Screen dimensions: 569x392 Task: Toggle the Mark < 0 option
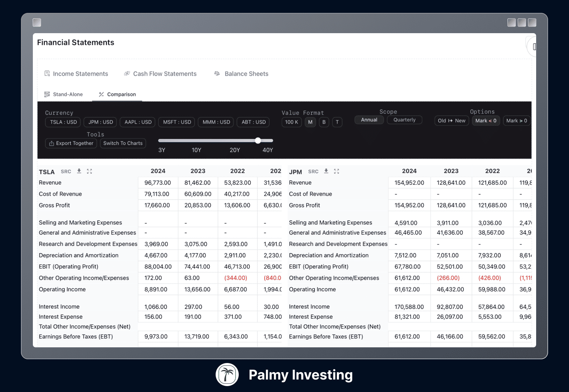[x=486, y=121]
